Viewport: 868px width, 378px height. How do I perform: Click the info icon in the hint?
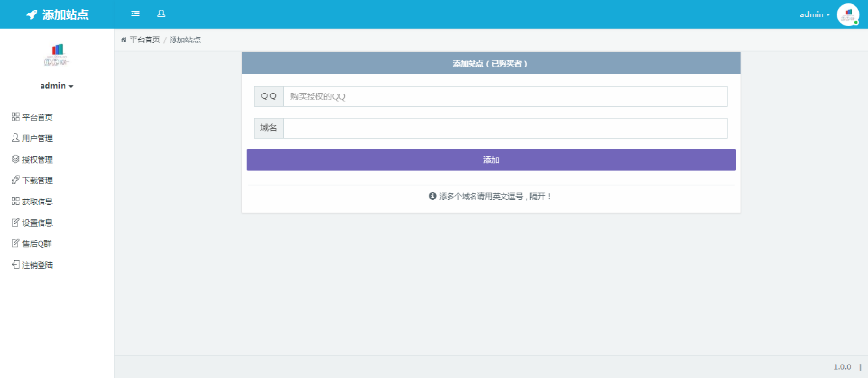tap(433, 196)
